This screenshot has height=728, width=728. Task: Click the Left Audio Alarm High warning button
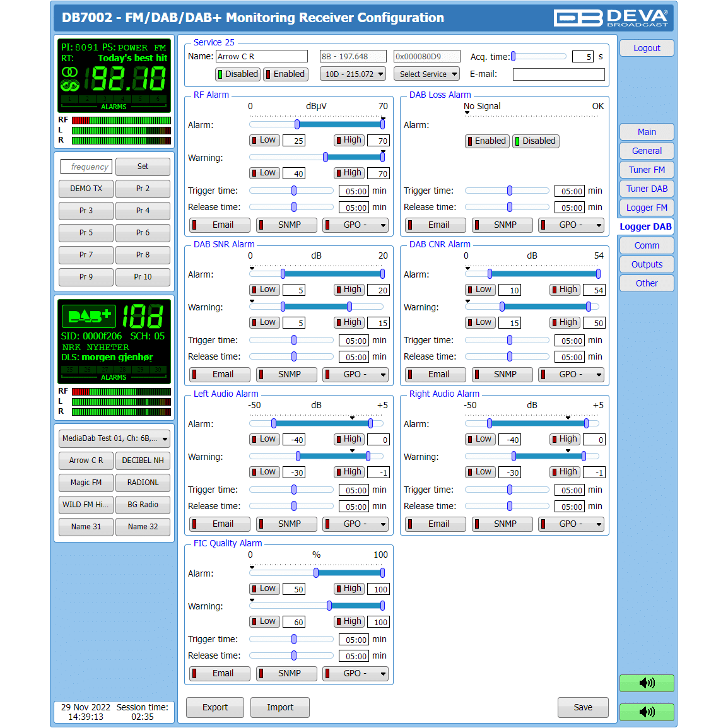[349, 472]
